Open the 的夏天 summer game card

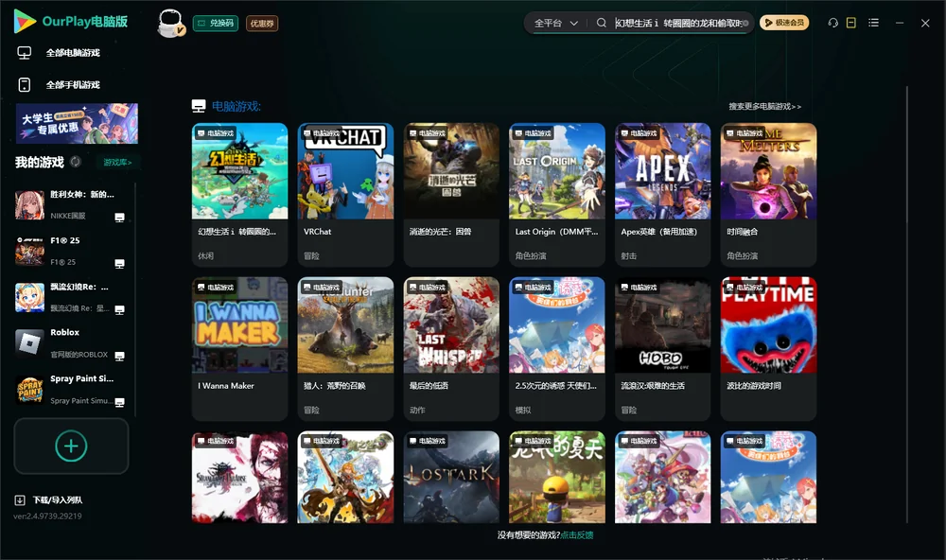557,477
